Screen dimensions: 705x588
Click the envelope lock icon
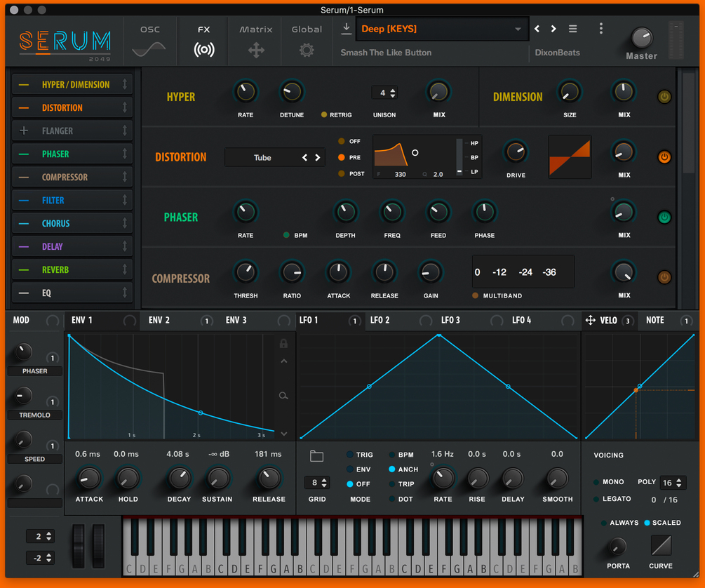click(x=283, y=344)
